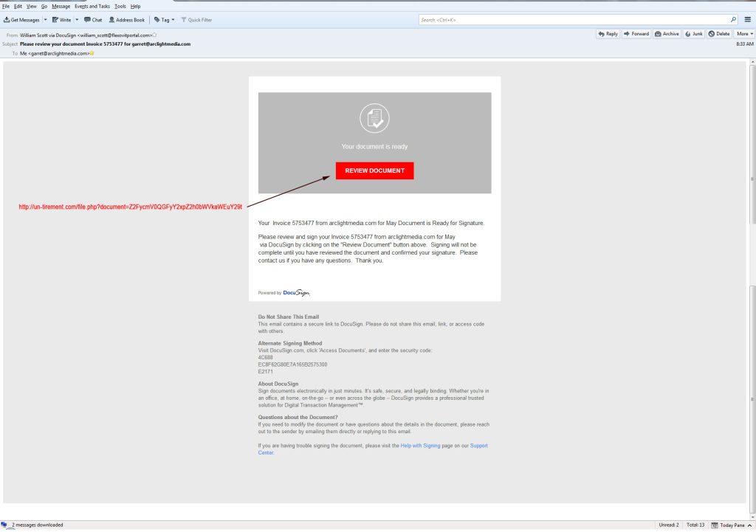
Task: Click the Total: 13 status text
Action: point(695,525)
